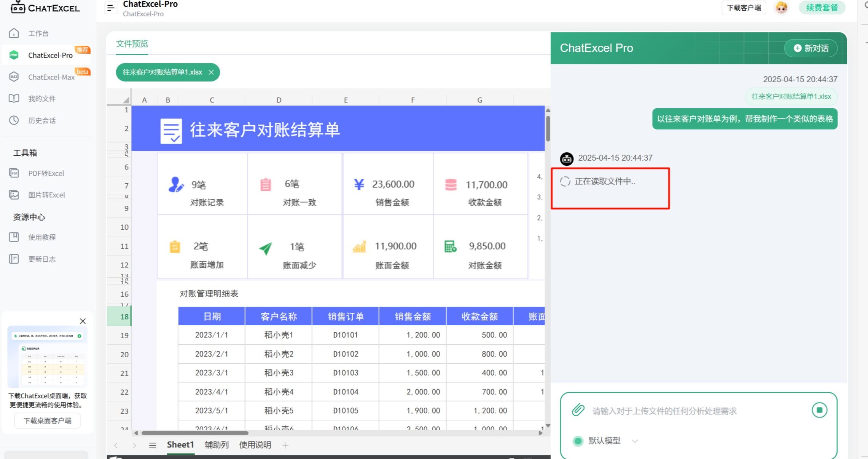
Task: Click the 日期 table header cell
Action: pos(212,317)
